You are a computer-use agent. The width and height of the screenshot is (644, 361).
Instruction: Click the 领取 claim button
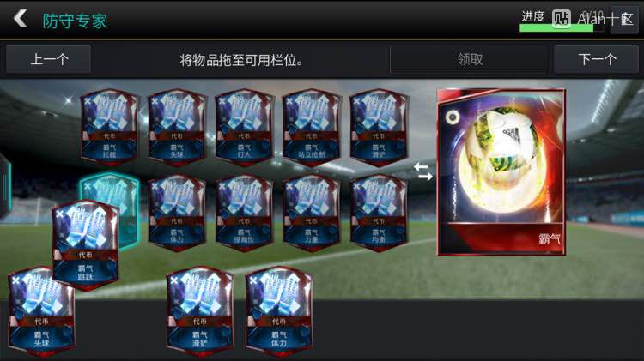pyautogui.click(x=469, y=59)
